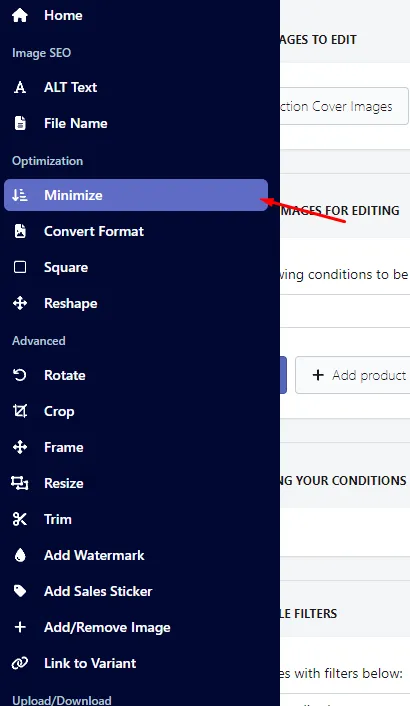Click the Resize overlapping frames icon

pos(20,483)
